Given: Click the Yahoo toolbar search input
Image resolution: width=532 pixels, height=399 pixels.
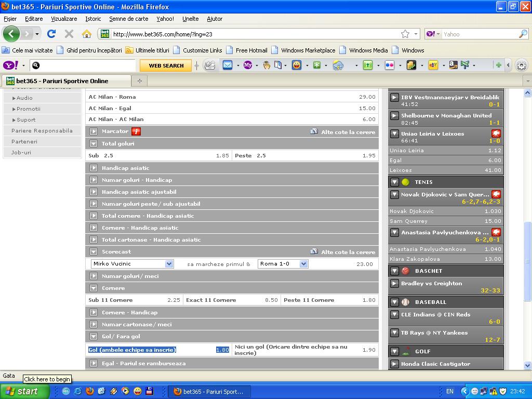Looking at the screenshot, I should [x=83, y=65].
